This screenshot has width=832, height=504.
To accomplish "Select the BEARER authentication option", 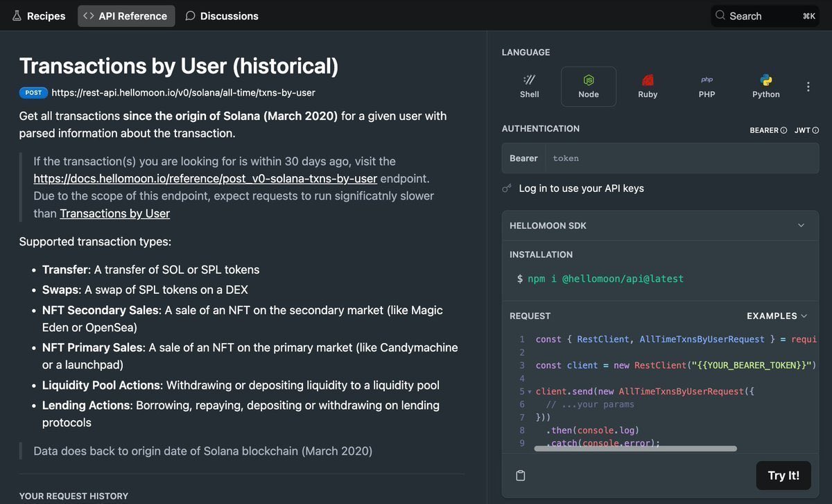I will click(x=768, y=130).
